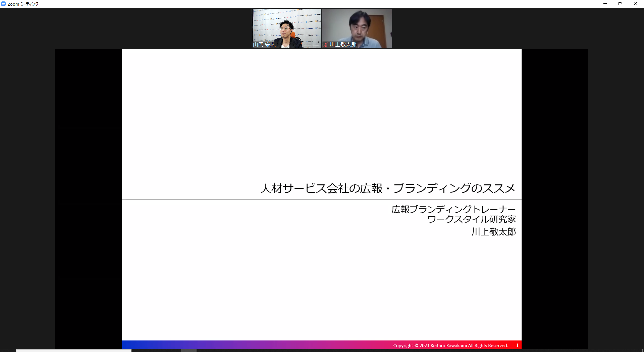Click the 川上敬太郎 participant name label
644x352 pixels.
(x=343, y=44)
